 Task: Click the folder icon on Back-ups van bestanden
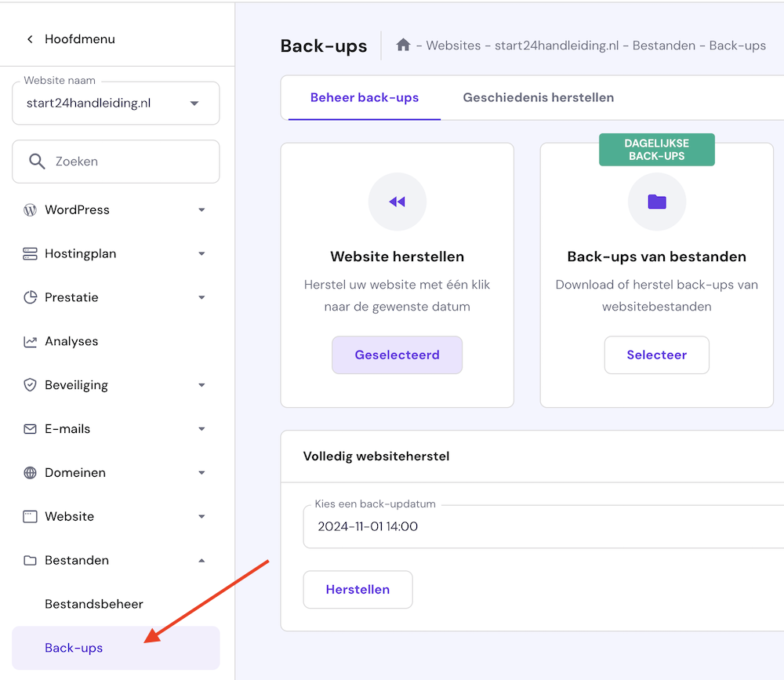tap(656, 202)
